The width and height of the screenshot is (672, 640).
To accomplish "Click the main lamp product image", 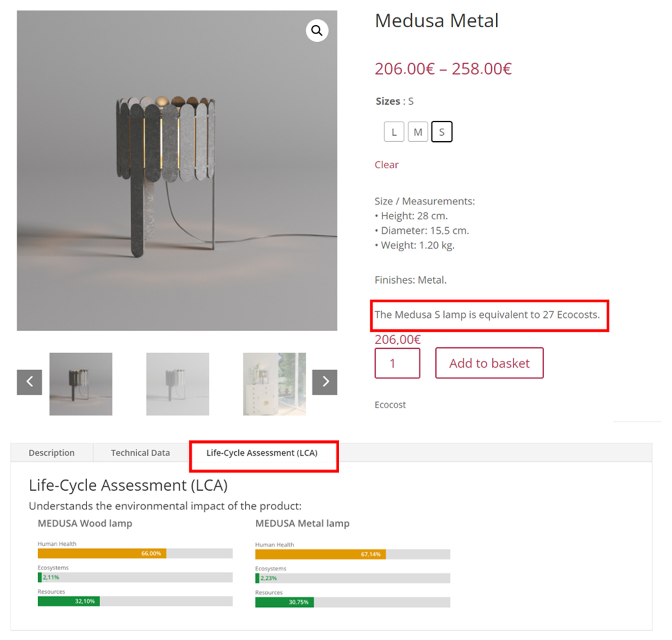I will [x=177, y=170].
